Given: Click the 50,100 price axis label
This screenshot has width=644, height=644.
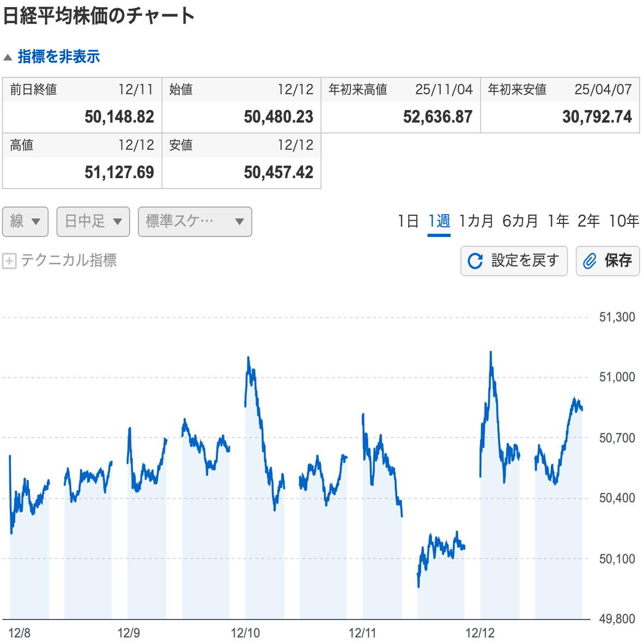Looking at the screenshot, I should pos(617,559).
